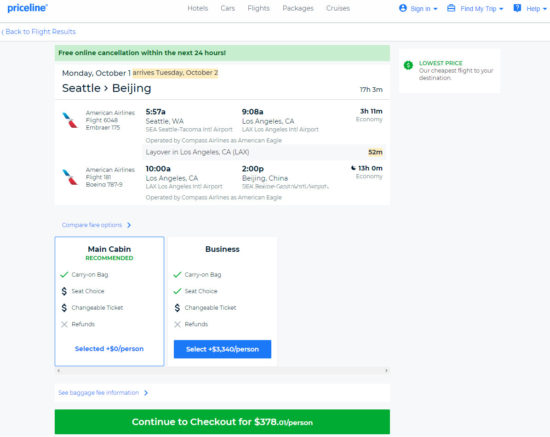Click the overnight moon icon beside 13h 0m

click(x=353, y=168)
